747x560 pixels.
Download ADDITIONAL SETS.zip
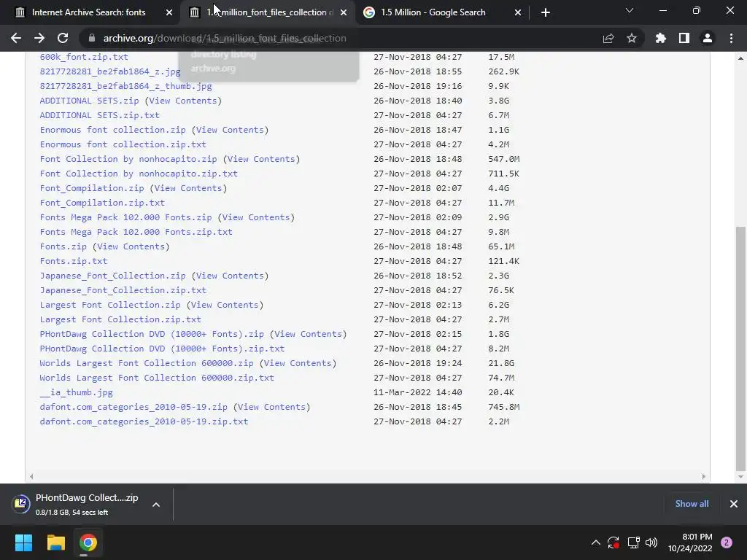(89, 101)
